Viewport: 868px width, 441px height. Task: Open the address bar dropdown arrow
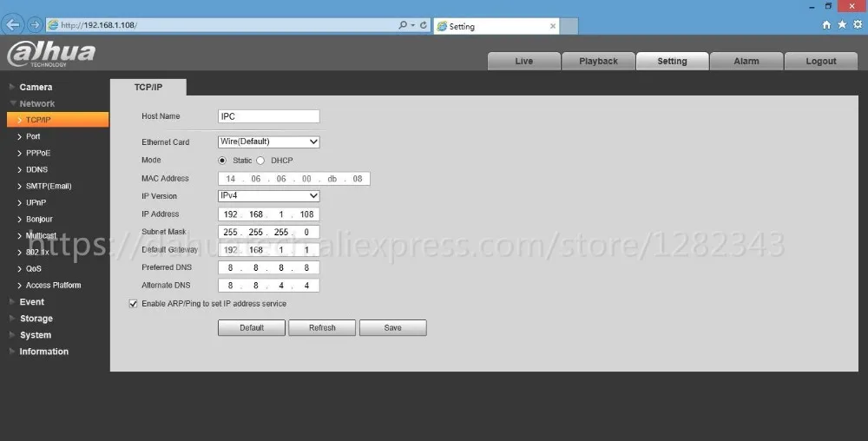coord(413,25)
